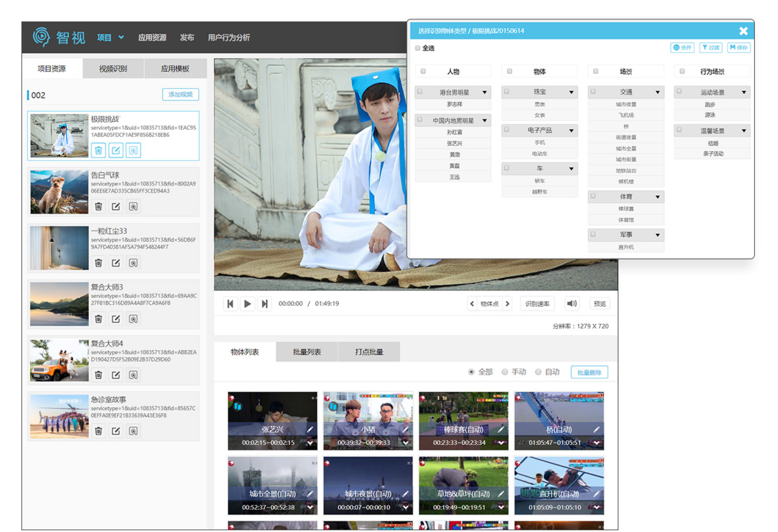Collapse the 港台男明星 group arrow

point(484,93)
